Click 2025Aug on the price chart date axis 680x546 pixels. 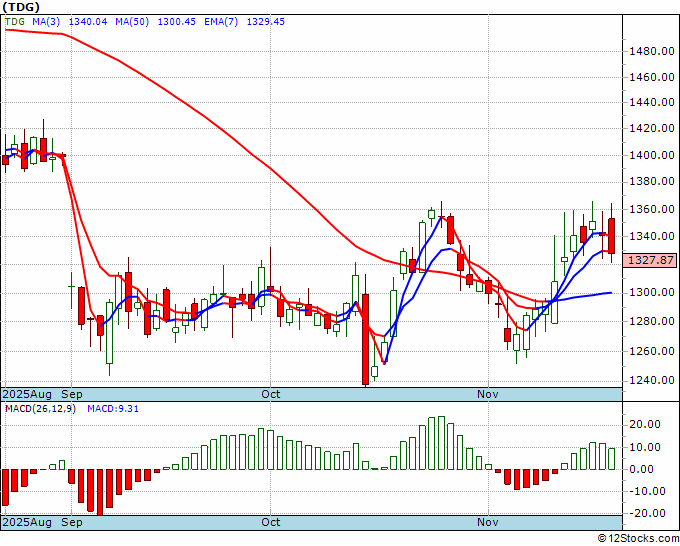[27, 395]
